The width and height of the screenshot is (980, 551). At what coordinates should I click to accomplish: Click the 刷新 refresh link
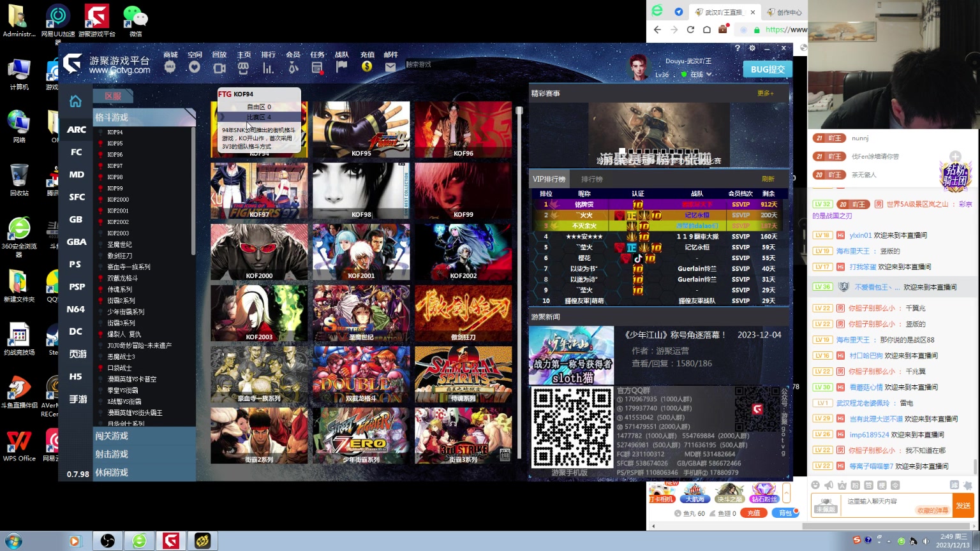point(768,179)
